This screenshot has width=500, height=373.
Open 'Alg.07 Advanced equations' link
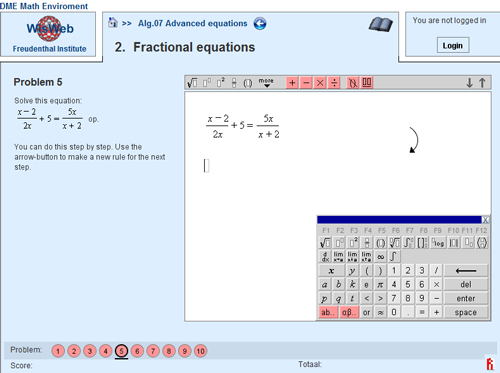(193, 23)
